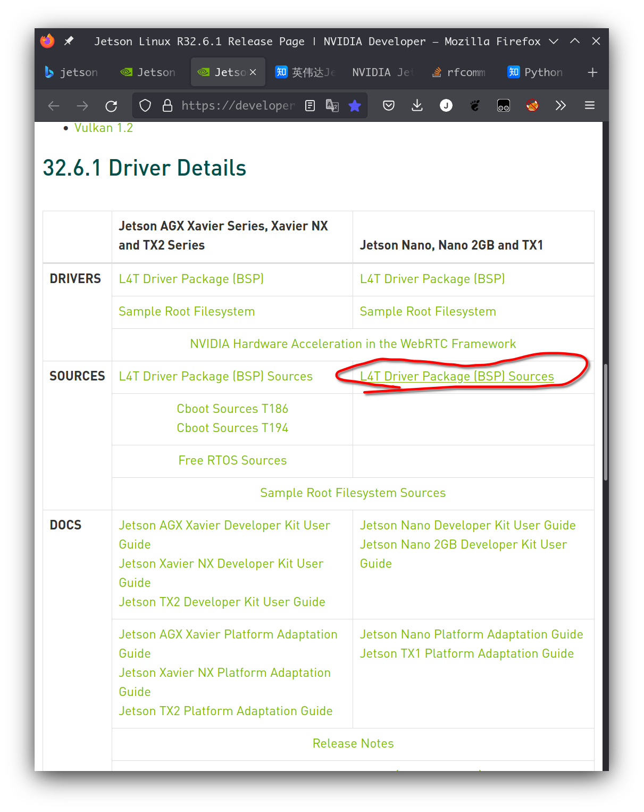This screenshot has height=812, width=644.
Task: Open Xavier column L4T Driver Package (BSP)
Action: (x=191, y=279)
